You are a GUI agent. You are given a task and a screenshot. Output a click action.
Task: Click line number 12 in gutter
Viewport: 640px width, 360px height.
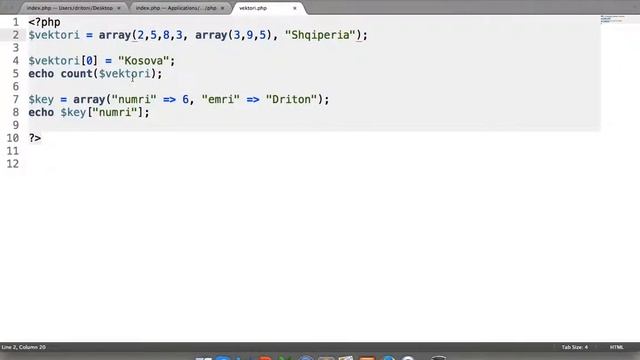click(x=13, y=164)
